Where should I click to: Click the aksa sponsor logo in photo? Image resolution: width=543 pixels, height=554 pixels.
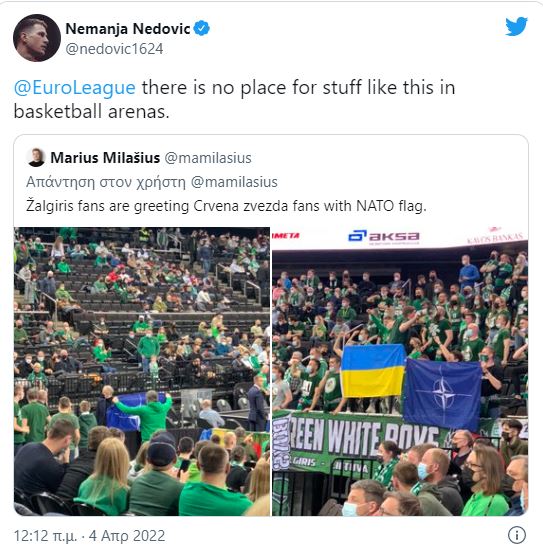[x=384, y=237]
